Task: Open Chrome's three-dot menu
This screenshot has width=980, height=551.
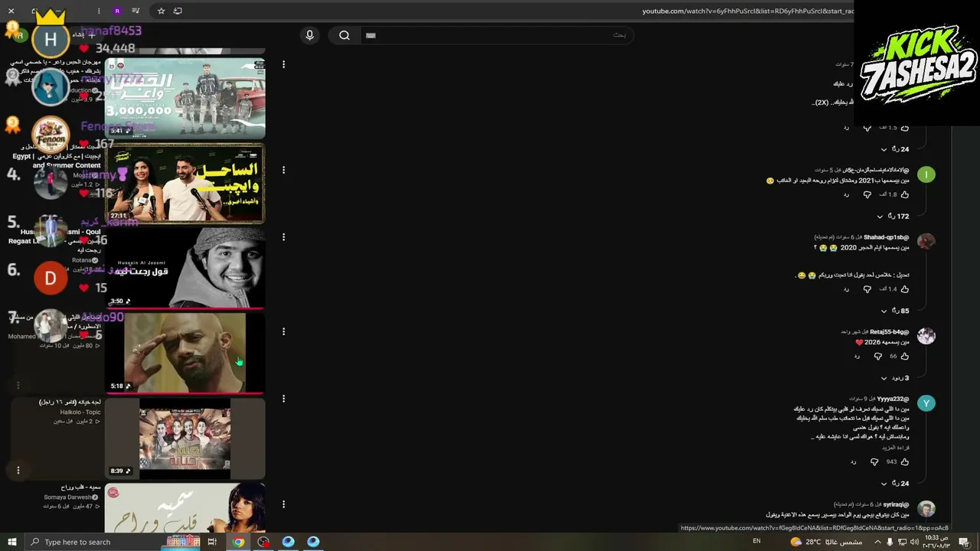Action: click(99, 11)
